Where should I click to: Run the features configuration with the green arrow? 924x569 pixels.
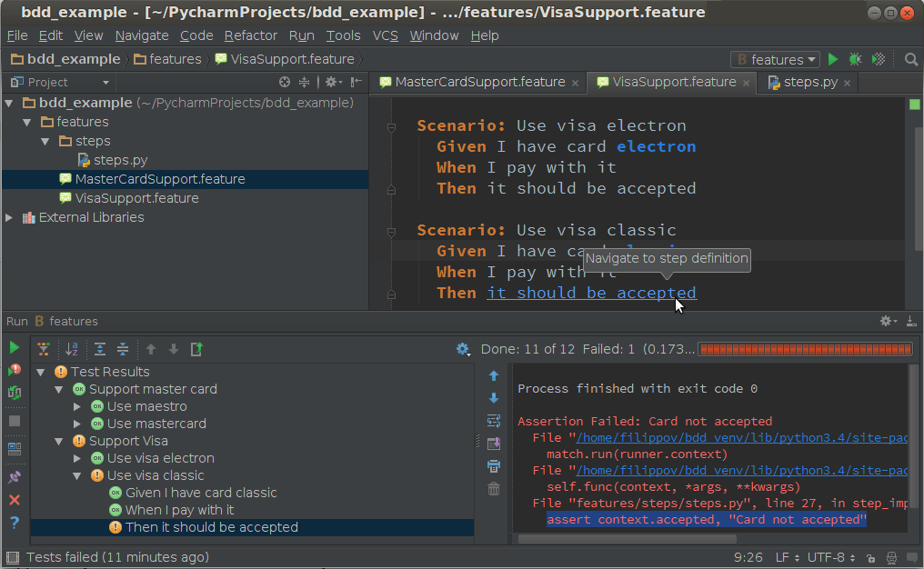(833, 59)
